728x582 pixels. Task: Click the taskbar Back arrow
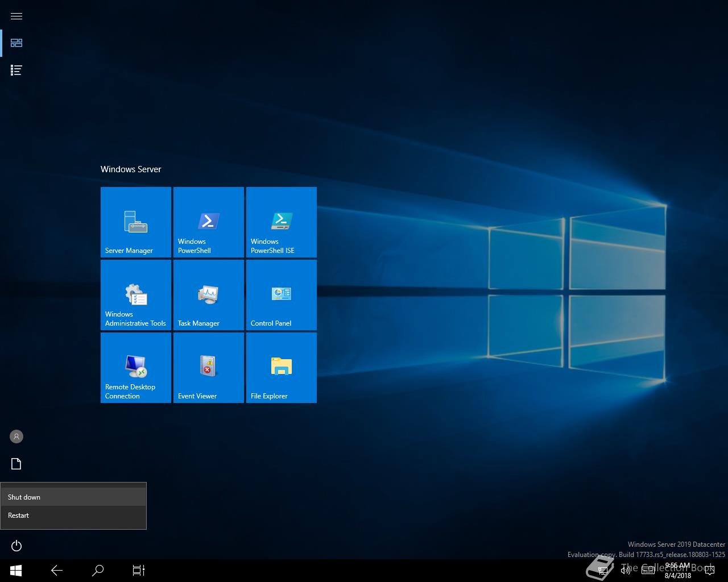[57, 570]
